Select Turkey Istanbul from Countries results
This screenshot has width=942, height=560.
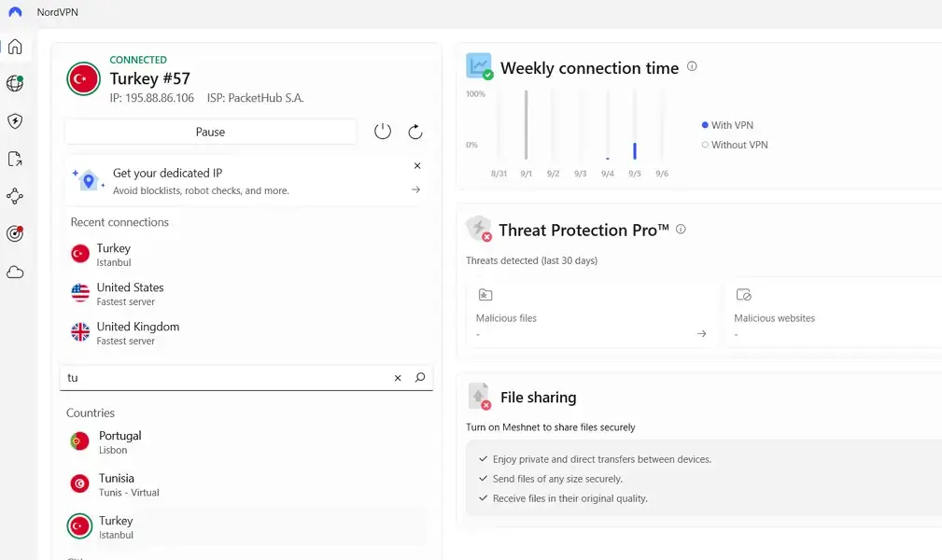[246, 527]
